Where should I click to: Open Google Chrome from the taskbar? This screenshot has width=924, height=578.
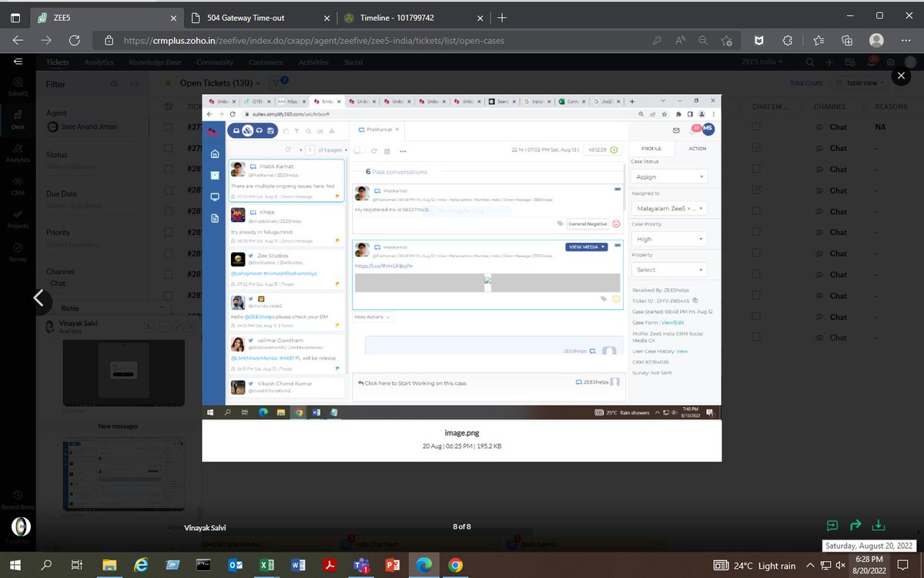(455, 566)
